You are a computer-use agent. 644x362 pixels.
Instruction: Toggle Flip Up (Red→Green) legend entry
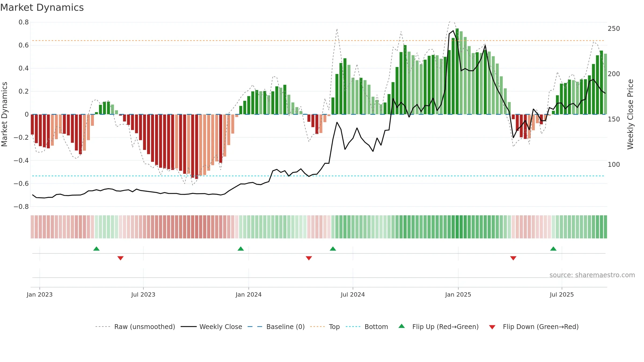click(438, 327)
